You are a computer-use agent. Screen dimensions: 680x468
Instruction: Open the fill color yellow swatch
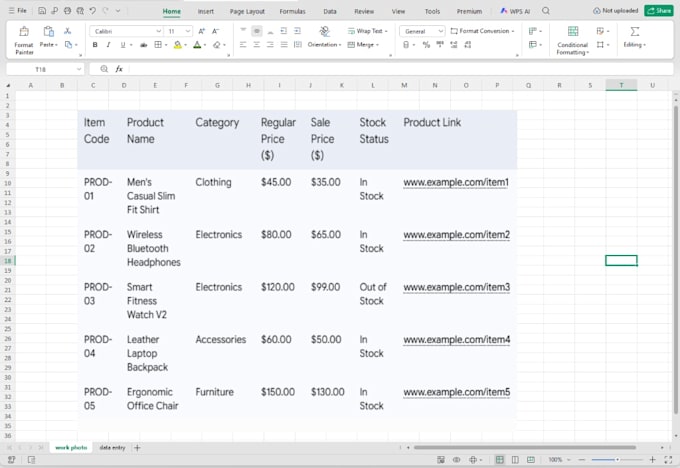pyautogui.click(x=177, y=45)
